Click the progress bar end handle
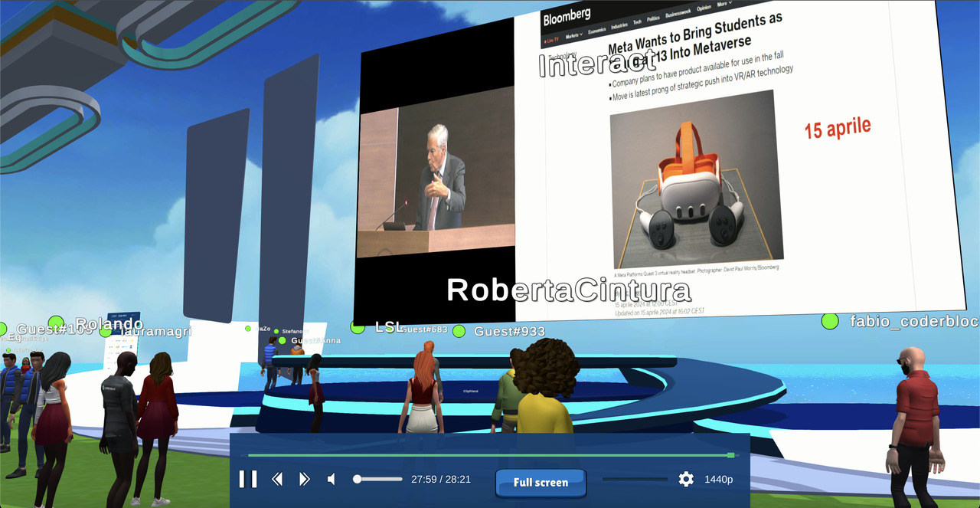 tap(730, 455)
